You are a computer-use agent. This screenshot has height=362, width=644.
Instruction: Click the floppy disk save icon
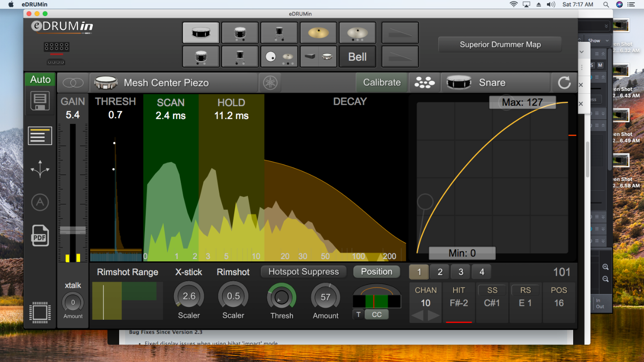pyautogui.click(x=40, y=101)
